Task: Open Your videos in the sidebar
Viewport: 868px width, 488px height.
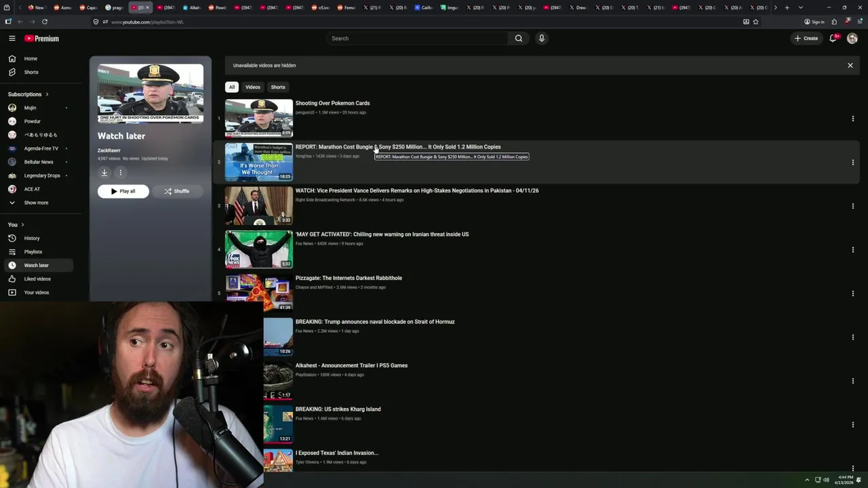Action: [39, 293]
